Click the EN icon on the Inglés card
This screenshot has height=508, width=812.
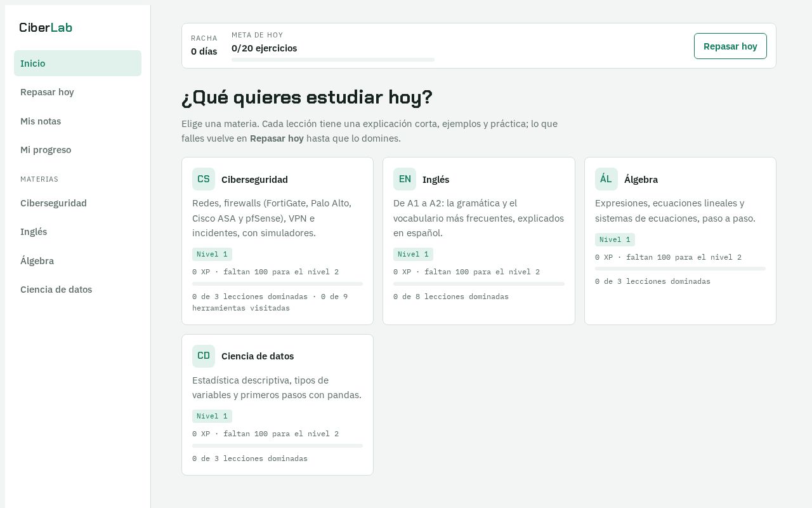[x=405, y=179]
